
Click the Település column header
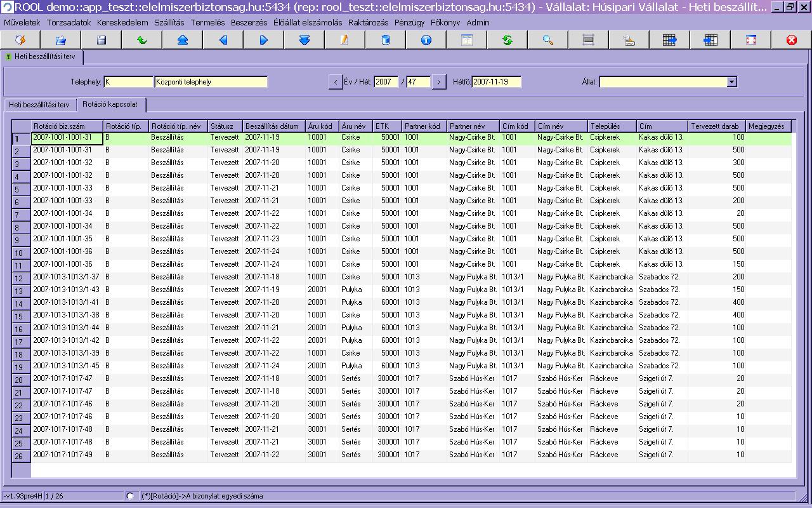point(612,126)
